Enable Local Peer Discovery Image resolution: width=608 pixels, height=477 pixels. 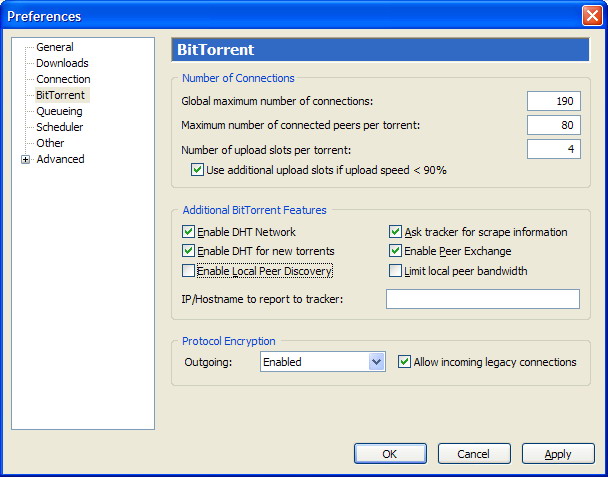[188, 271]
